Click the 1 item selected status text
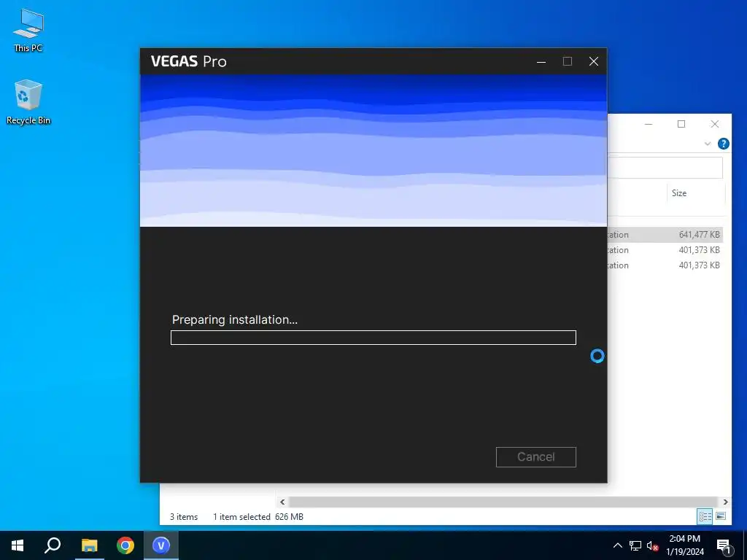The width and height of the screenshot is (747, 560). tap(241, 517)
